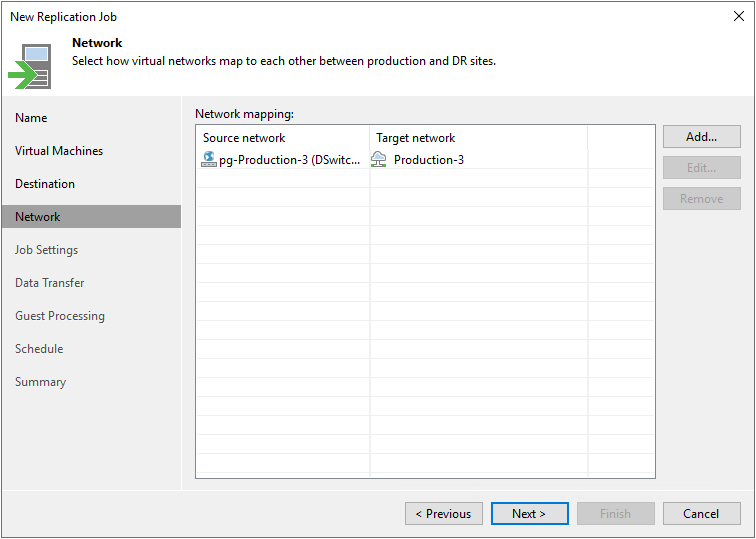Open the Virtual Machines step
This screenshot has width=756, height=539.
[x=59, y=151]
